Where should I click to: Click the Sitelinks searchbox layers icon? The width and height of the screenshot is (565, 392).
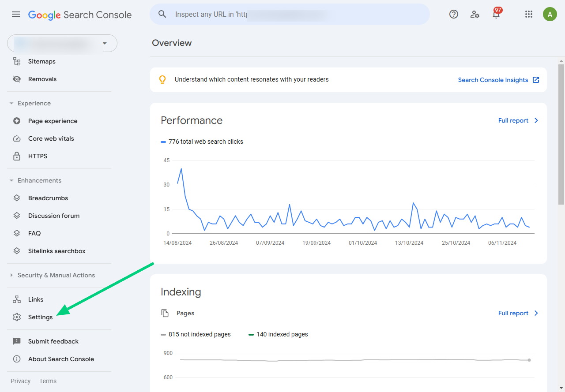[x=17, y=251]
